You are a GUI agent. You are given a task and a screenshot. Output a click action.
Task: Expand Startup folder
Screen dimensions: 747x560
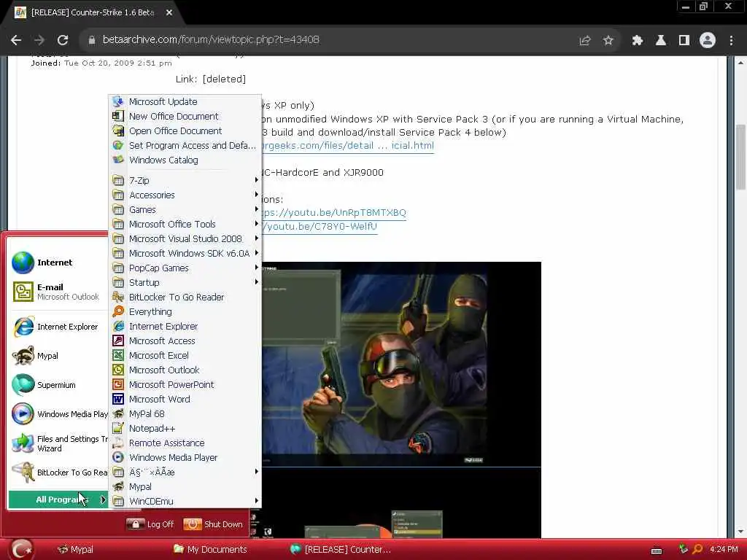[x=185, y=282]
